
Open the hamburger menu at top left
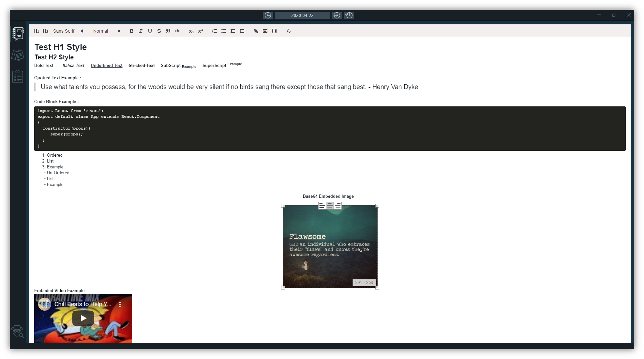click(17, 15)
